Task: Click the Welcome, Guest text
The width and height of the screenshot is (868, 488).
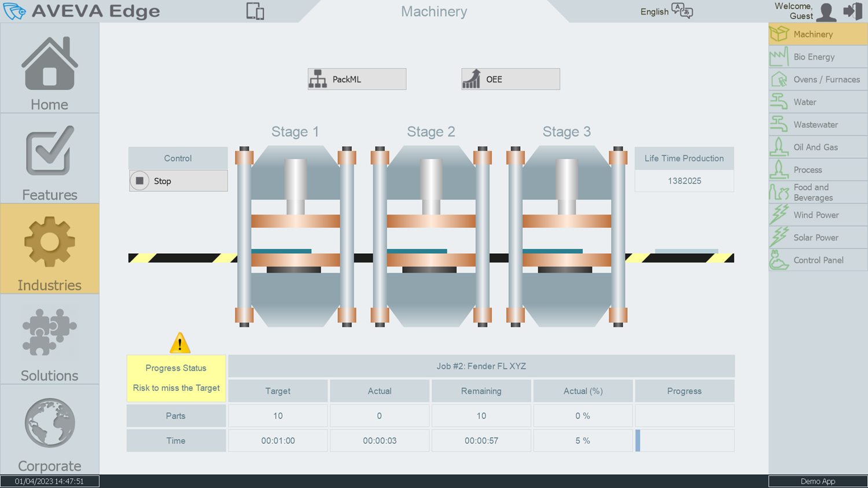Action: pyautogui.click(x=793, y=11)
